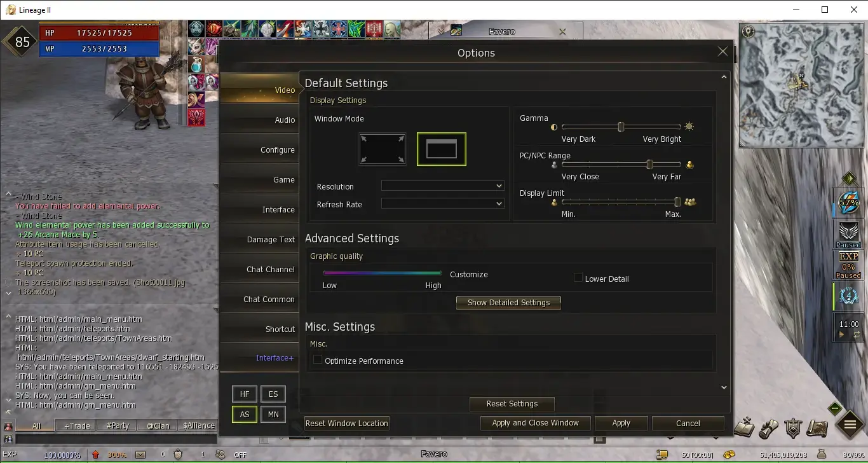Open the Interface+ options tab

[x=260, y=357]
